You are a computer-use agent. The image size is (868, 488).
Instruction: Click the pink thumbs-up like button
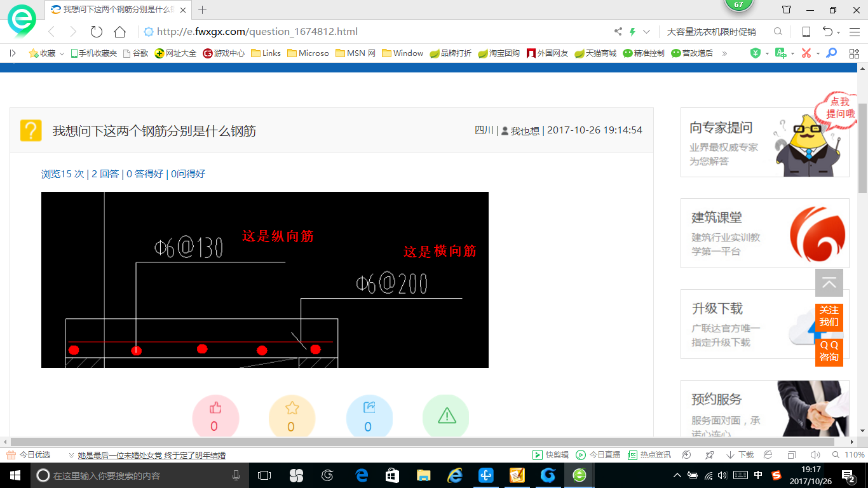point(215,417)
